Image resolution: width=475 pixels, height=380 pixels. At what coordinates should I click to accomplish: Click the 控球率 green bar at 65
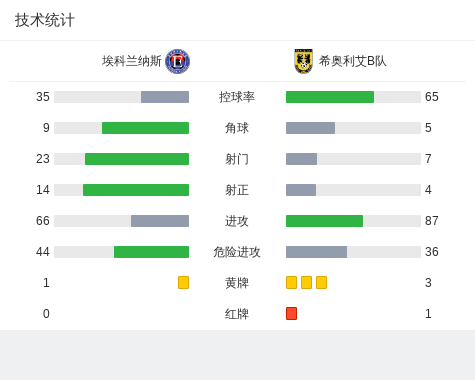pyautogui.click(x=330, y=97)
